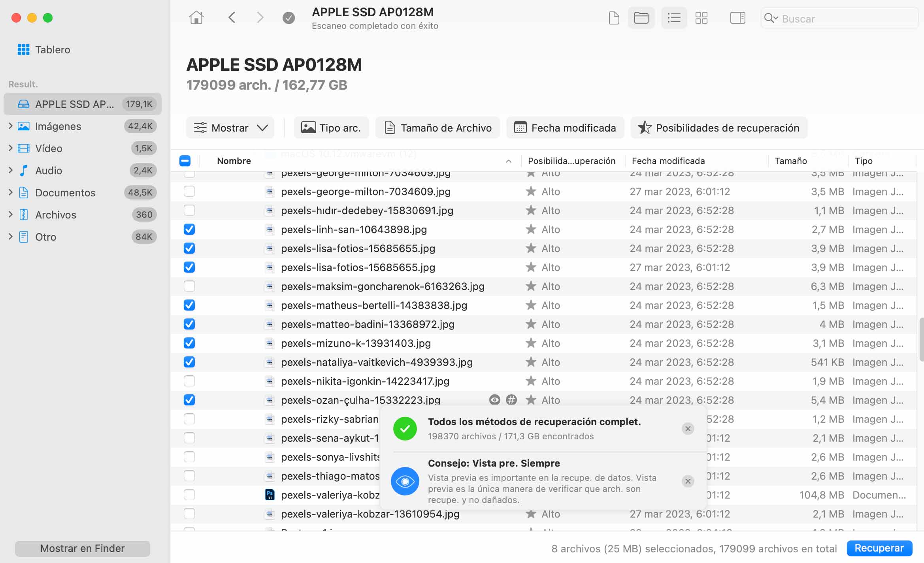Check pexels-maksim-goncharenok-6163263.jpg checkbox

189,286
